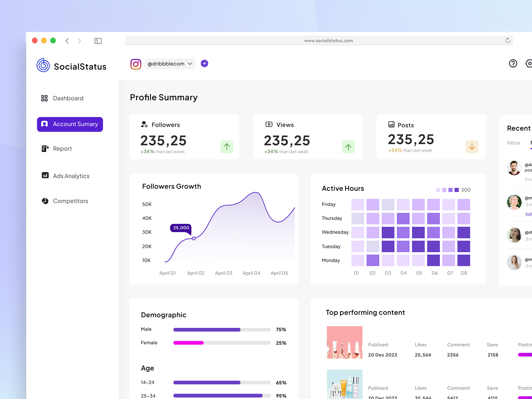This screenshot has width=532, height=399.
Task: Click the www.socialstatus.com address bar
Action: [328, 40]
